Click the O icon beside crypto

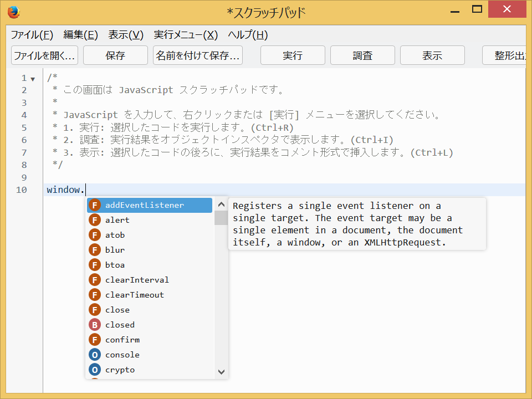95,370
